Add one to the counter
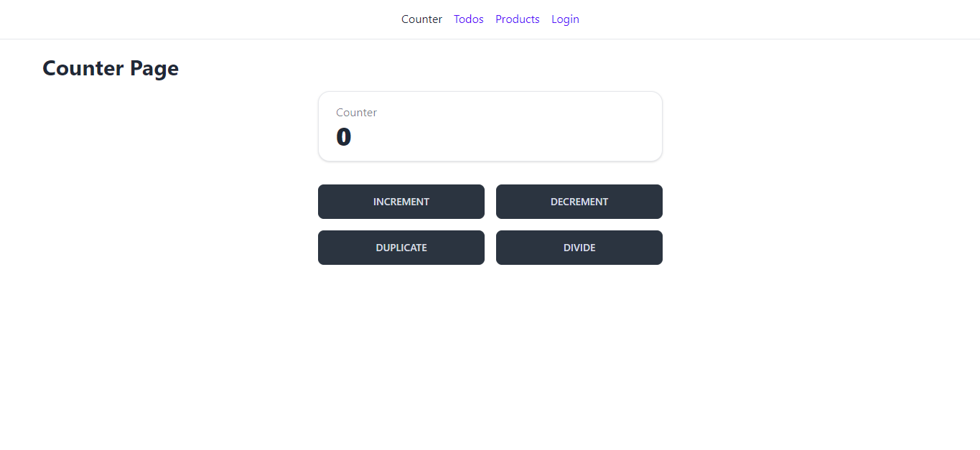980x450 pixels. click(x=401, y=202)
